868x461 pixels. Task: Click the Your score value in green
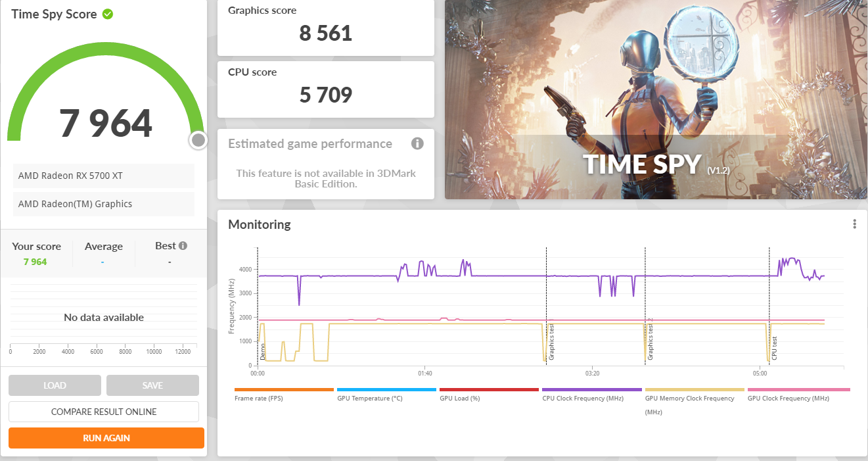tap(35, 262)
